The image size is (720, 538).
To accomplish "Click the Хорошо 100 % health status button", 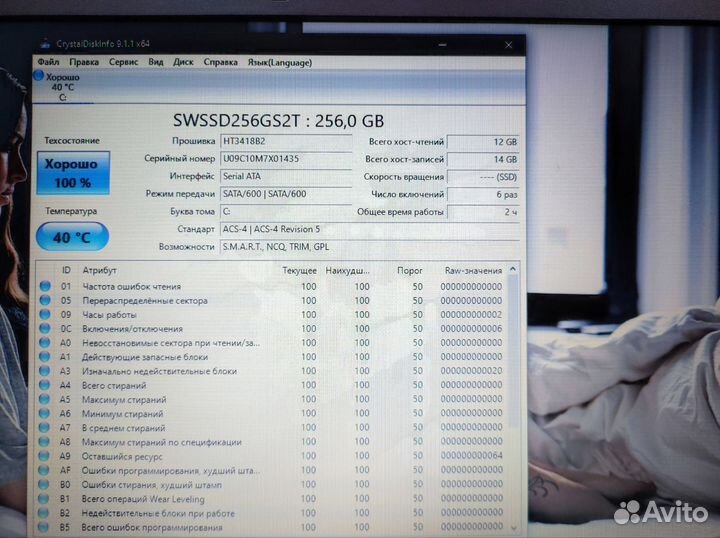I will point(73,173).
